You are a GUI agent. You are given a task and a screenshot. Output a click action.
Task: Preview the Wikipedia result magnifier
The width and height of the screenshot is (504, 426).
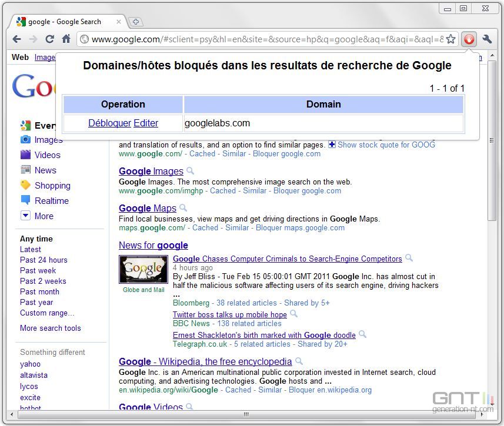point(299,361)
